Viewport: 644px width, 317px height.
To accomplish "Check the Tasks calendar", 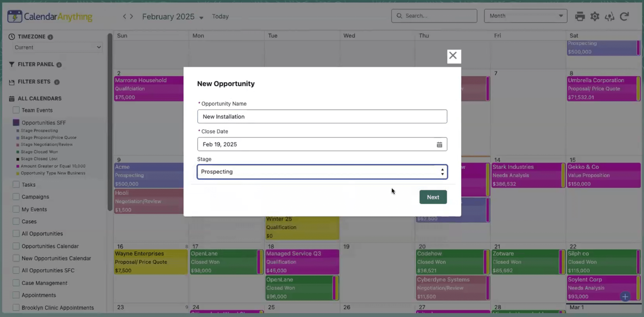I will click(16, 185).
